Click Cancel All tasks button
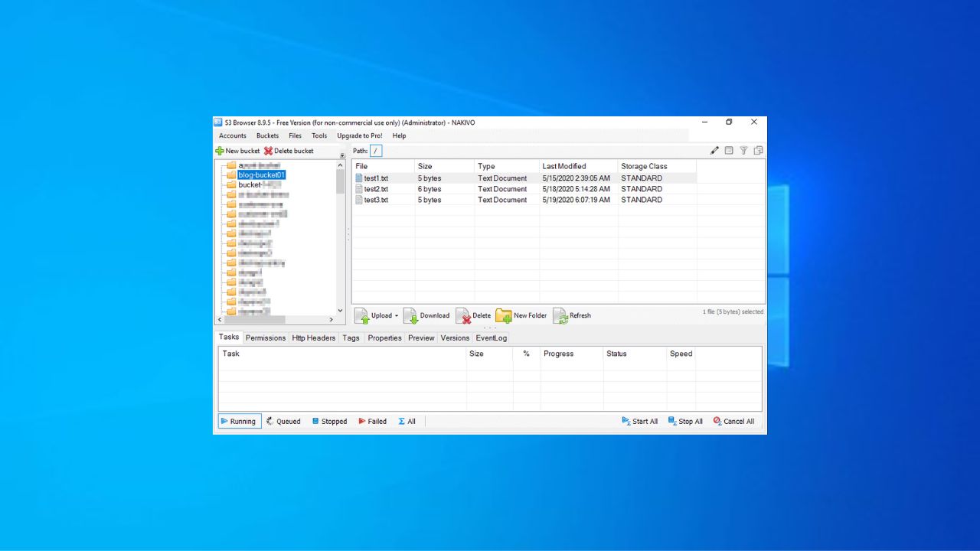The image size is (980, 551). (733, 421)
